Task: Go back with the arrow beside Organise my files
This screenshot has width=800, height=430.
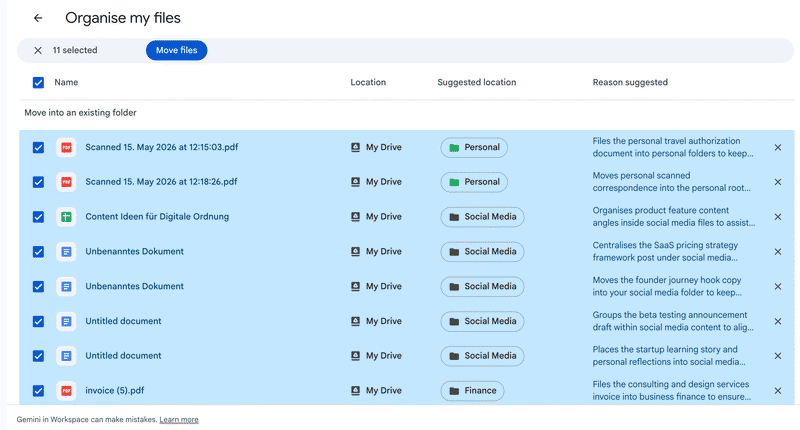Action: [x=38, y=18]
